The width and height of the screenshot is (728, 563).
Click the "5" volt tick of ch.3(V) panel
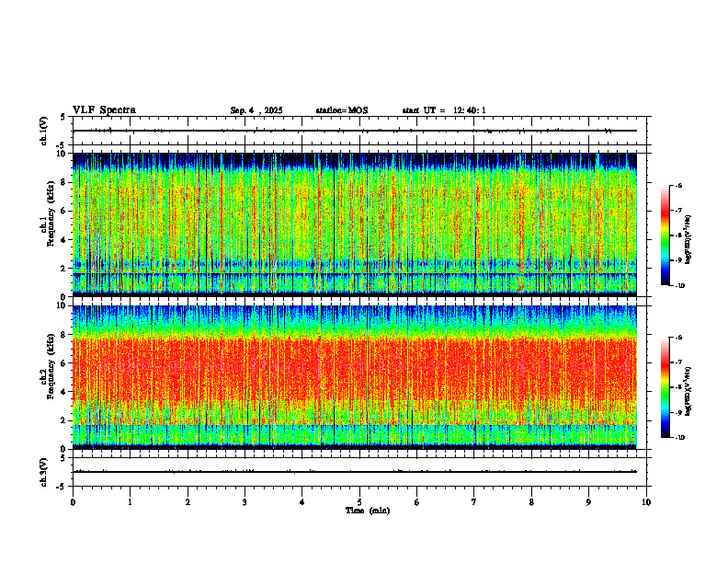pos(63,458)
